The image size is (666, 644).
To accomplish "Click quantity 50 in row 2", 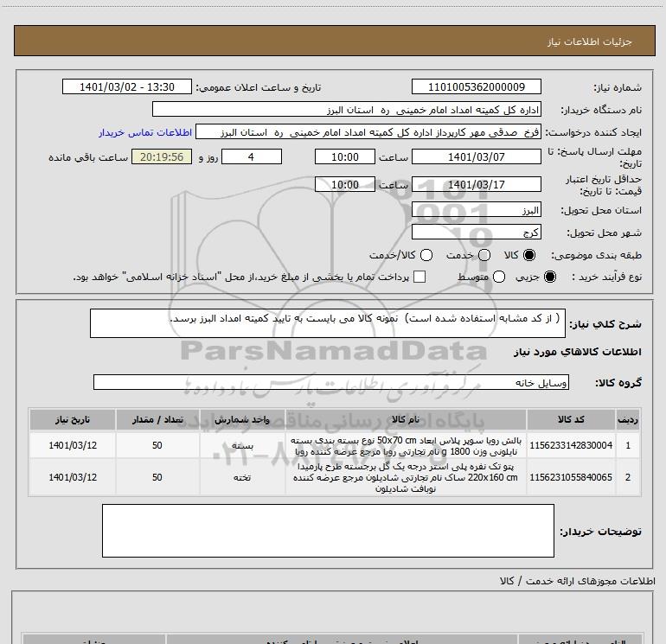I will pos(157,477).
